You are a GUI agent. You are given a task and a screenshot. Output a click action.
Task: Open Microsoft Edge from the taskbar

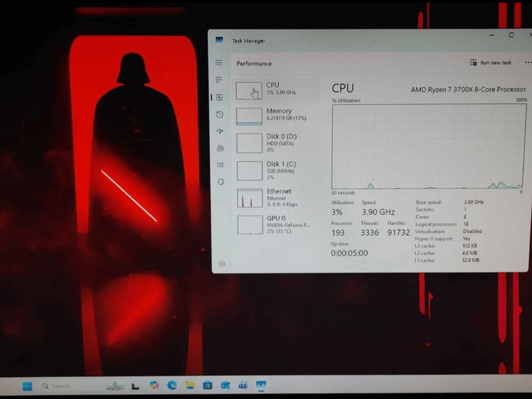tap(172, 385)
